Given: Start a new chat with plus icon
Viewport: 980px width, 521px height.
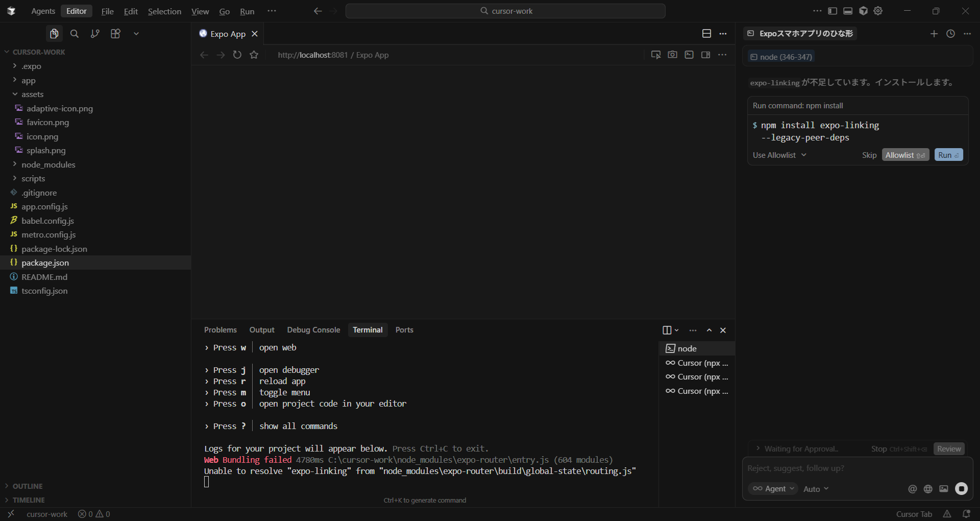Looking at the screenshot, I should [x=934, y=34].
